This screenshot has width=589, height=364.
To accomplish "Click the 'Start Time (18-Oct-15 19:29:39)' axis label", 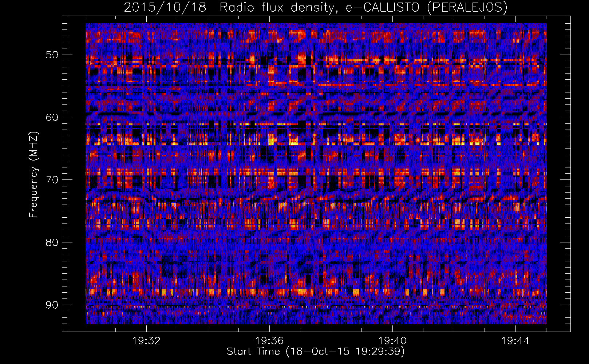I will click(316, 352).
